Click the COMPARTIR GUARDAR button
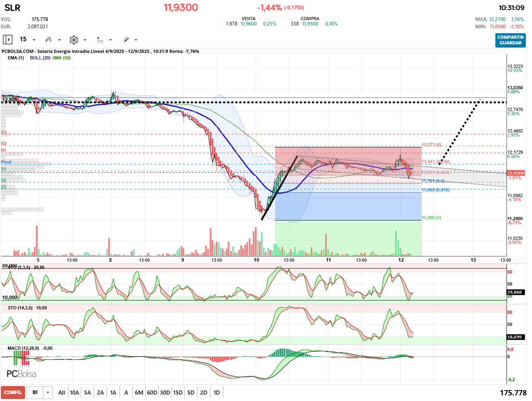 click(x=511, y=40)
